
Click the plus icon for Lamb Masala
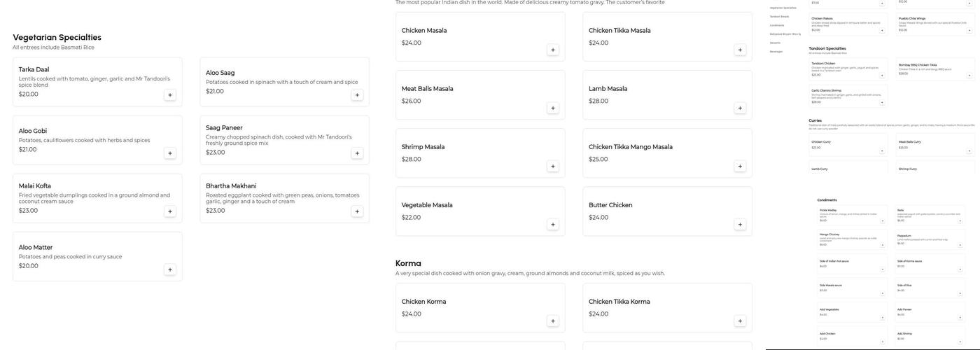(x=740, y=108)
